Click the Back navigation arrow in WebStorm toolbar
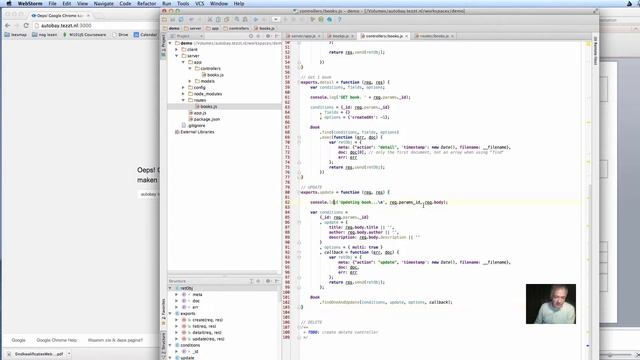Image resolution: width=640 pixels, height=360 pixels. [256, 20]
